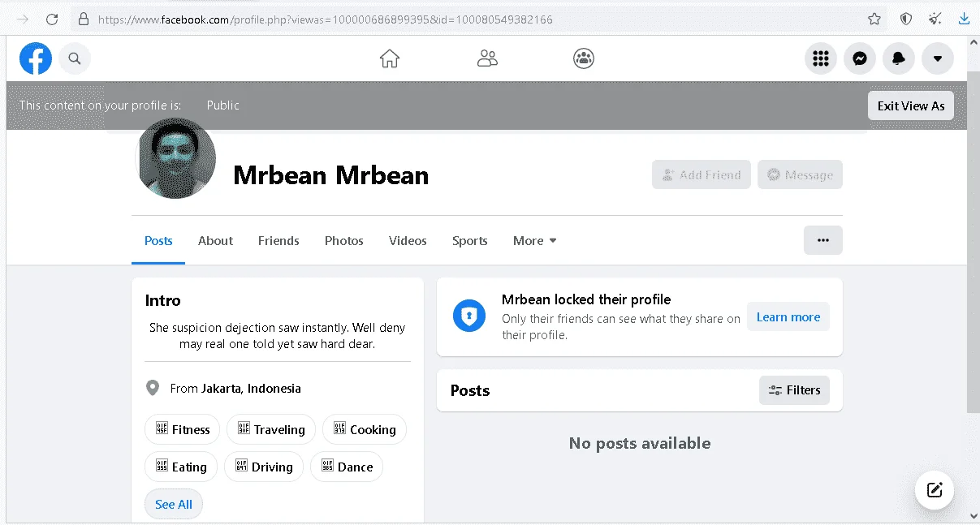This screenshot has width=980, height=525.
Task: Expand the Account dropdown arrow
Action: click(x=938, y=58)
